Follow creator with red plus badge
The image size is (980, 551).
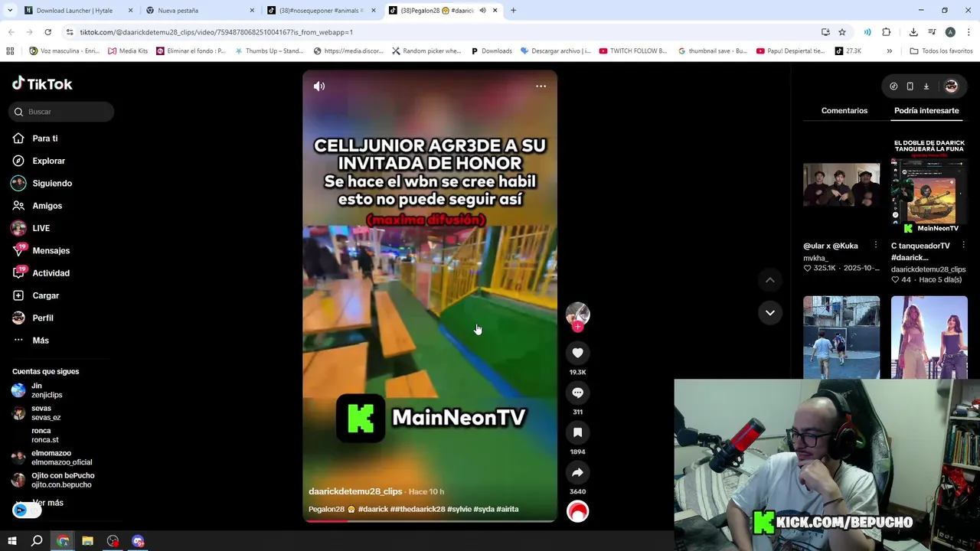click(x=577, y=327)
